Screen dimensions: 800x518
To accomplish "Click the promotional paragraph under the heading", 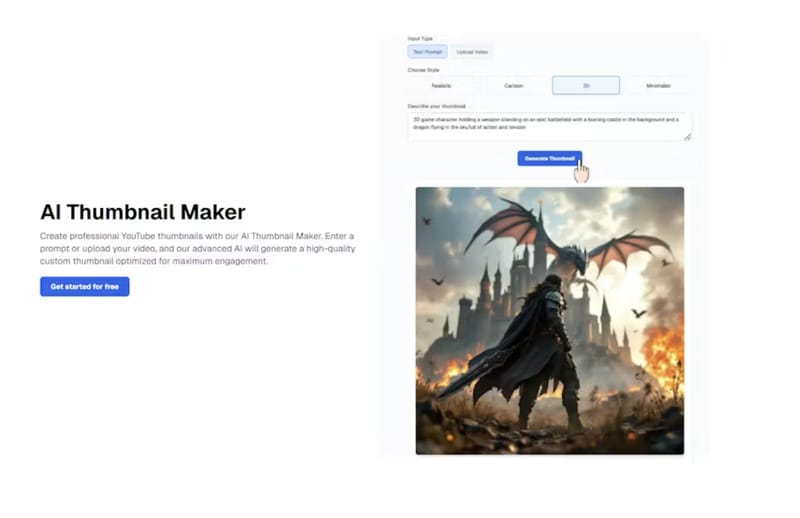I will click(x=197, y=248).
